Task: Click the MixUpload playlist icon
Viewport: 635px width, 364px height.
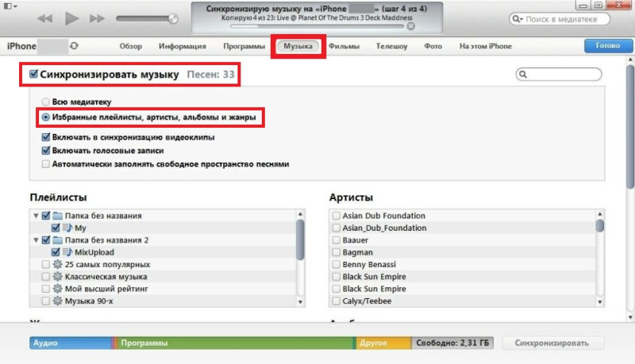Action: pos(67,252)
